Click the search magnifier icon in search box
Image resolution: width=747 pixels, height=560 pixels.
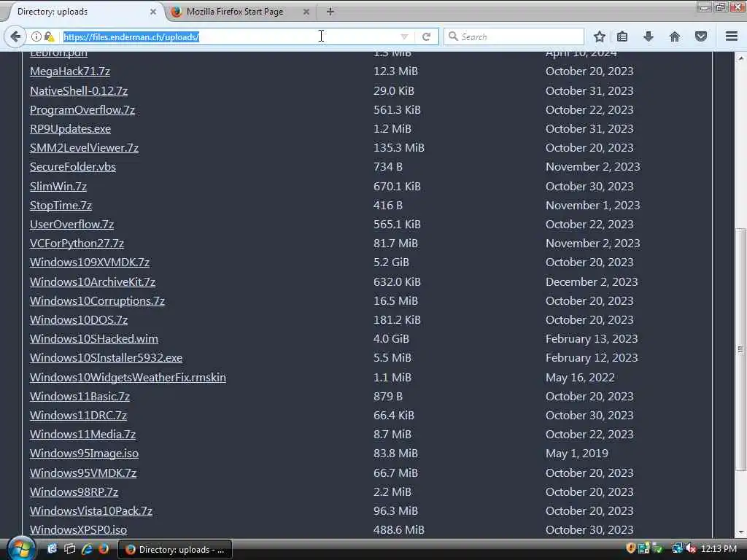tap(454, 36)
